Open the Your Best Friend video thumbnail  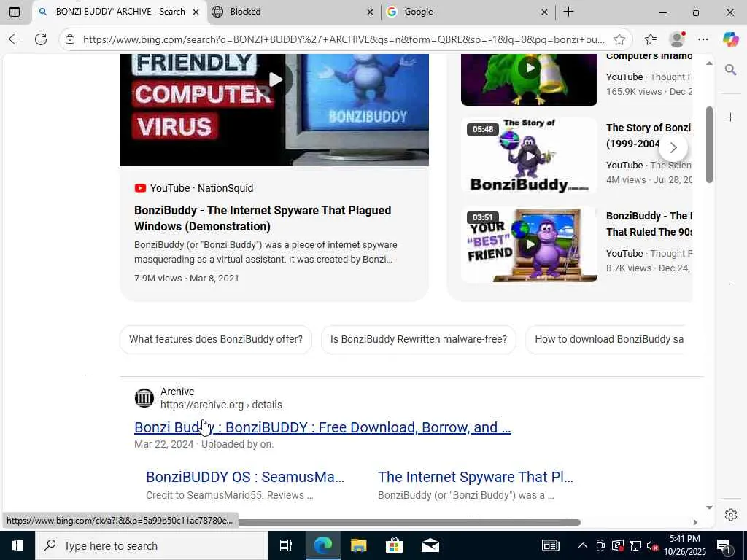tap(529, 244)
